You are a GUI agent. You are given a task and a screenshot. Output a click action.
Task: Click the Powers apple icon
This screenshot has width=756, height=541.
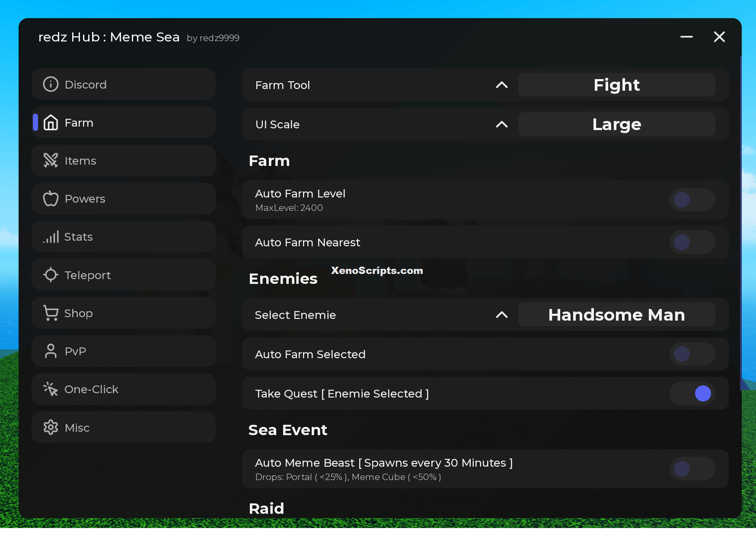tap(51, 199)
